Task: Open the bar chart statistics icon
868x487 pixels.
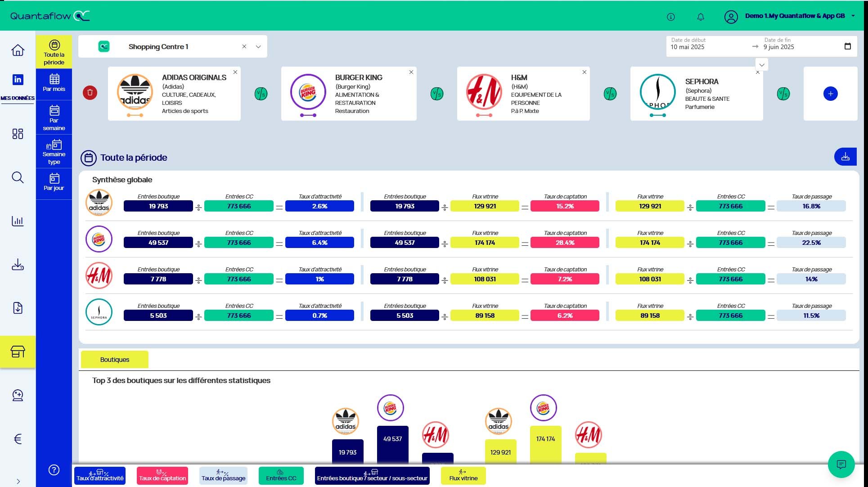Action: pyautogui.click(x=18, y=221)
